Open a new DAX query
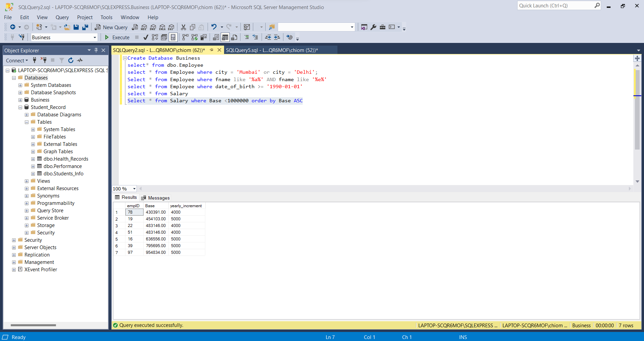 [171, 27]
